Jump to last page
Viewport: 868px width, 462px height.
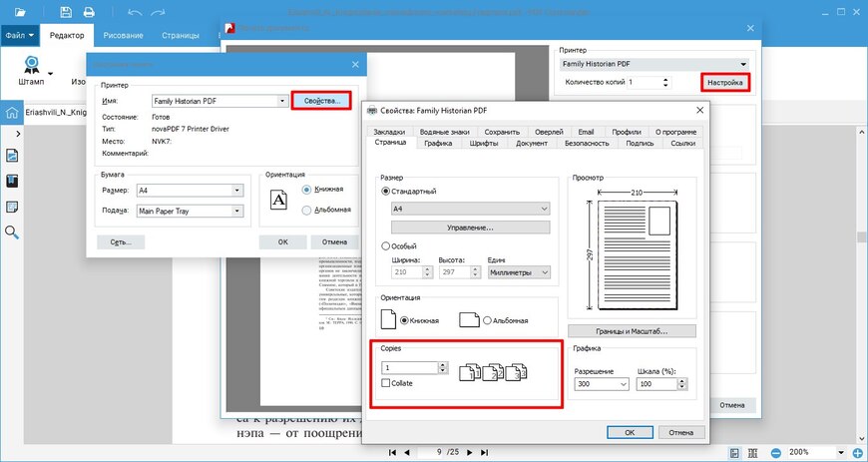click(x=484, y=453)
